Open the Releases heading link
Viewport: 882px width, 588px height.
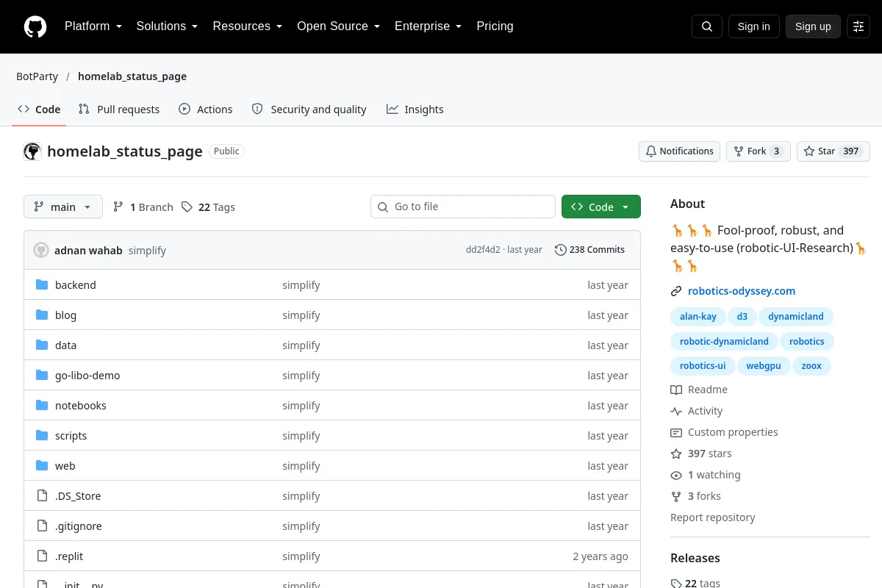coord(695,558)
